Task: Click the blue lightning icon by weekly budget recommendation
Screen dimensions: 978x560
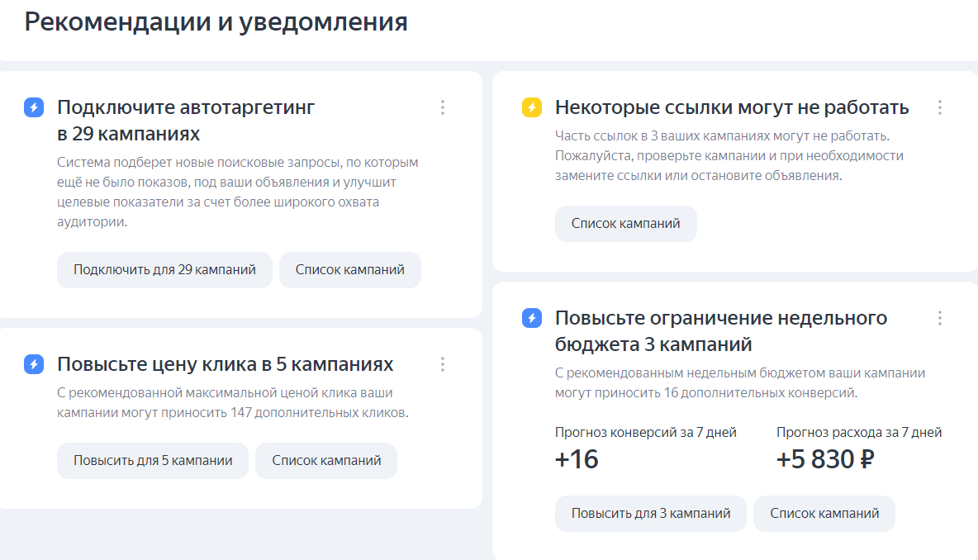Action: coord(532,318)
